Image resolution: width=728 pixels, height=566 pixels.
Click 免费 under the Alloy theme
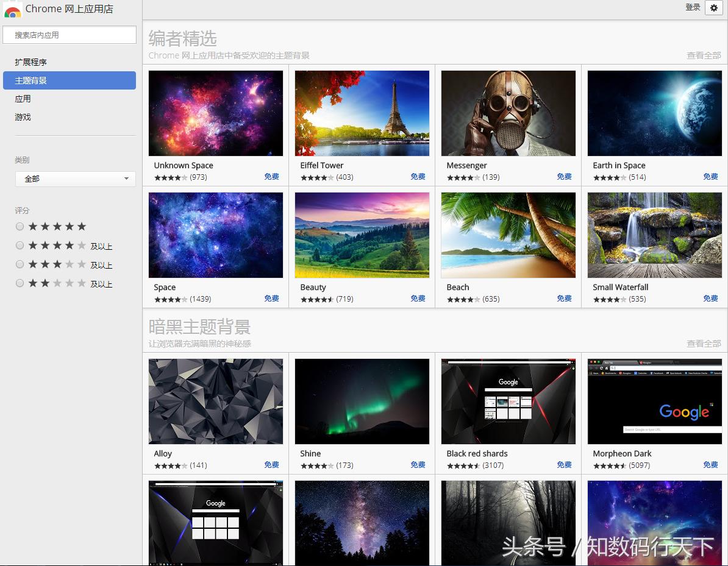click(x=271, y=464)
